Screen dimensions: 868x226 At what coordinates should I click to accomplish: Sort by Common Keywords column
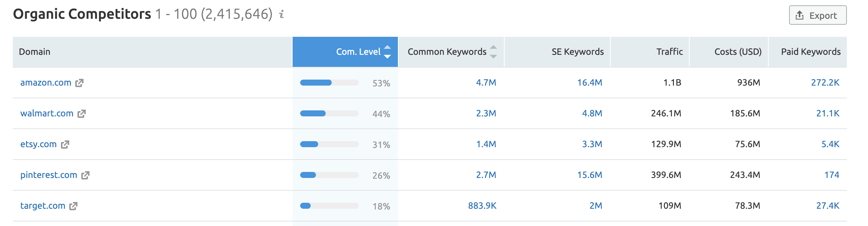pos(451,52)
